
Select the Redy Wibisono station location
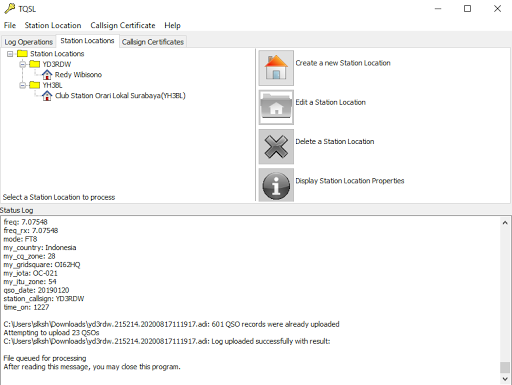tap(78, 75)
